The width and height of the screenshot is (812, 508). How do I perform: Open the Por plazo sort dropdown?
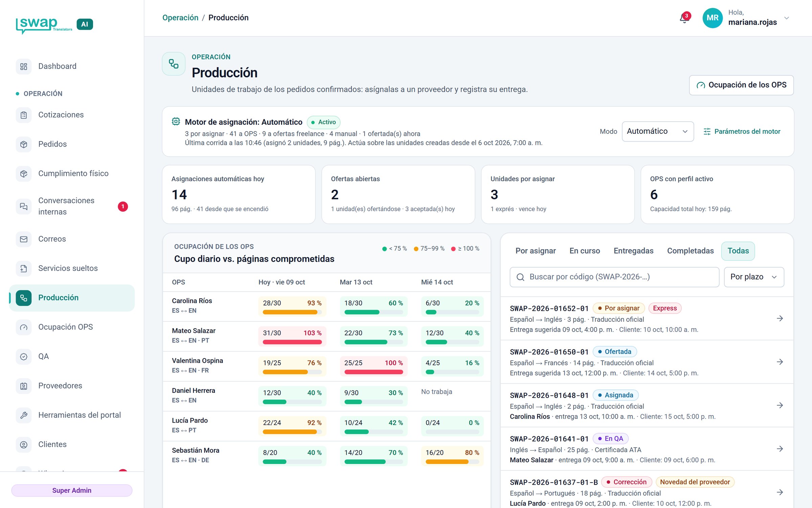click(x=754, y=277)
